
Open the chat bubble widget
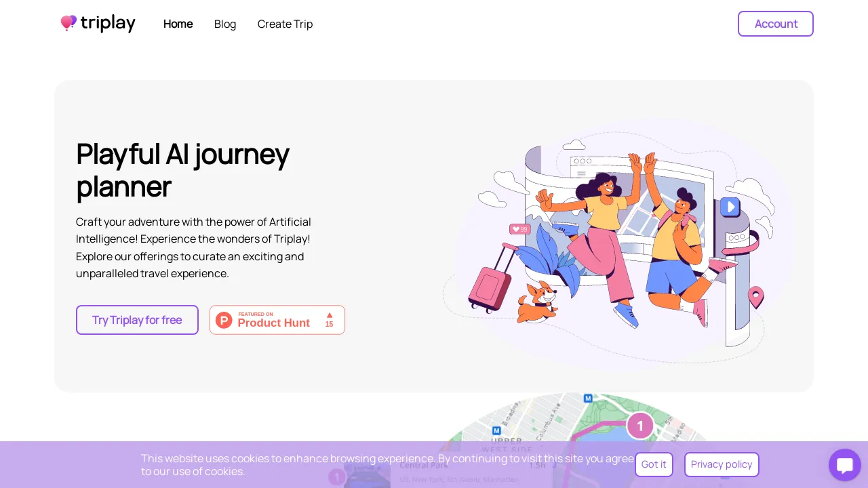[844, 465]
